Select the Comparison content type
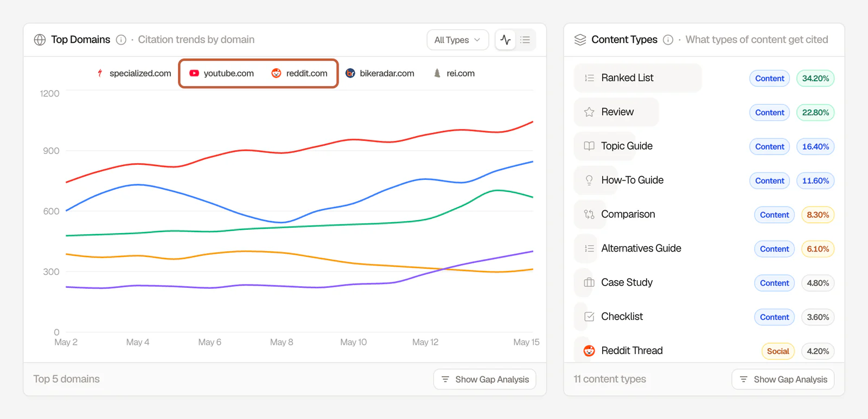Image resolution: width=868 pixels, height=419 pixels. click(x=628, y=215)
